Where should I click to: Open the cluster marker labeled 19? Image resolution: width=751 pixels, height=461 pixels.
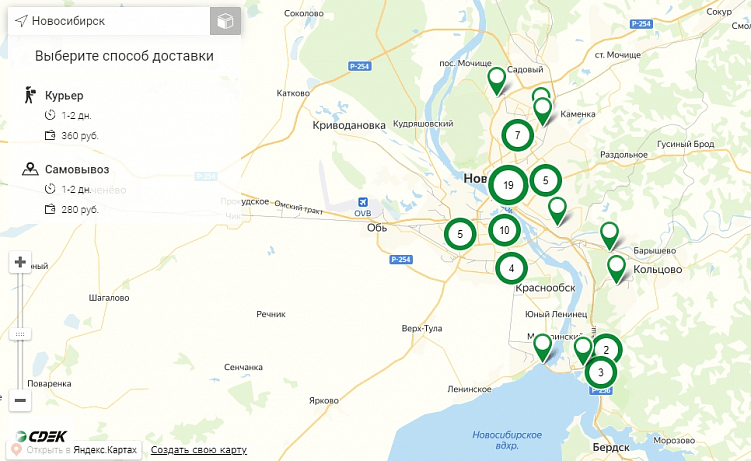[508, 185]
